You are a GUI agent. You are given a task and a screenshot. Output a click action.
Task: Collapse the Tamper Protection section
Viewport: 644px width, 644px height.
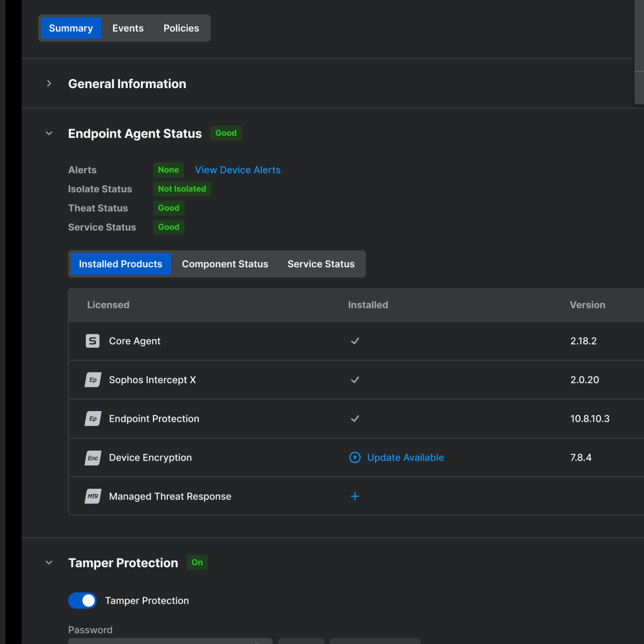tap(49, 563)
